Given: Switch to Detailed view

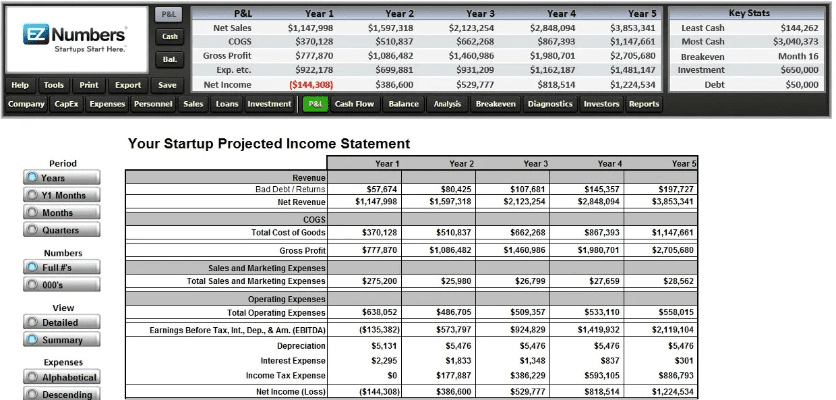Looking at the screenshot, I should (x=61, y=323).
